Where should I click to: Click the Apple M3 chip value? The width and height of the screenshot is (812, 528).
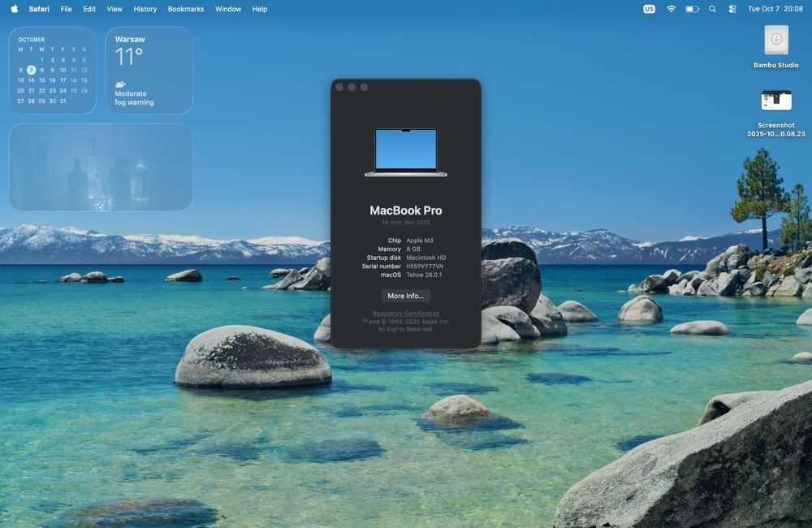420,240
